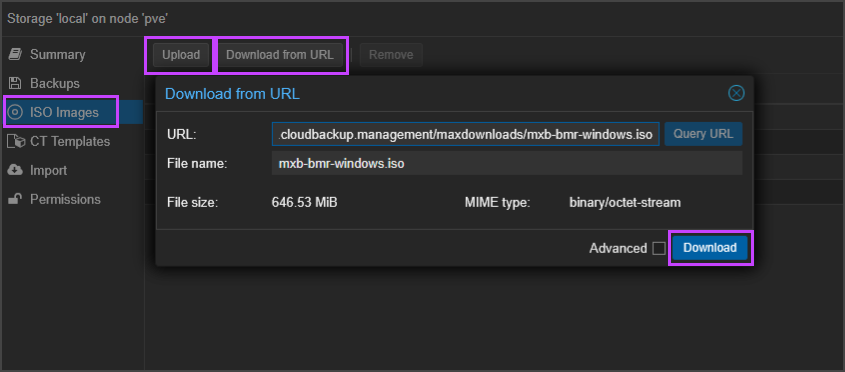The width and height of the screenshot is (845, 372).
Task: Click the disabled Remove button
Action: click(391, 54)
